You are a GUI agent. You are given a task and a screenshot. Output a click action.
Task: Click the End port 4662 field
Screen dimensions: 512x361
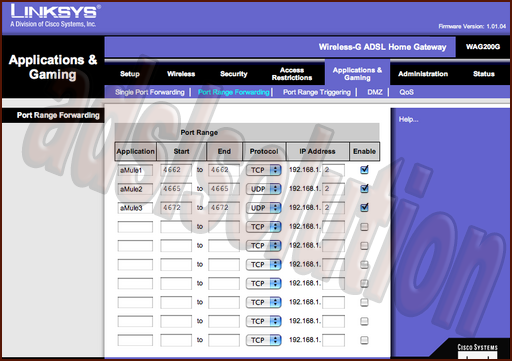point(224,170)
